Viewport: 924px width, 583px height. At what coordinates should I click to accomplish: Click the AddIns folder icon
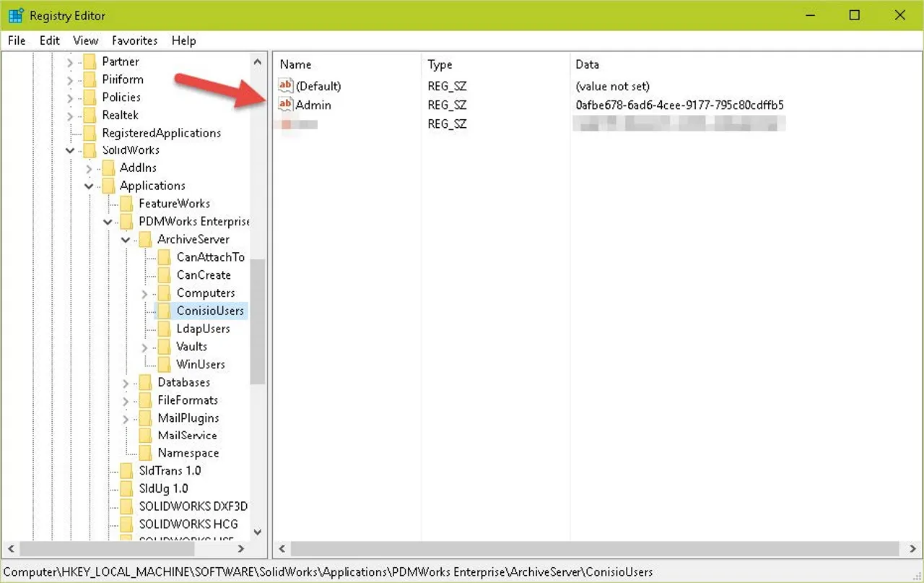click(x=108, y=168)
